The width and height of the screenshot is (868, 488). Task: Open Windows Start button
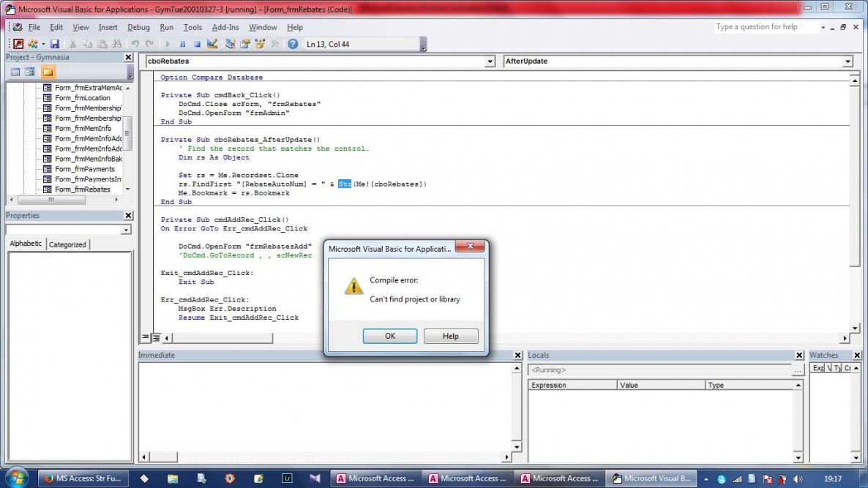(16, 478)
